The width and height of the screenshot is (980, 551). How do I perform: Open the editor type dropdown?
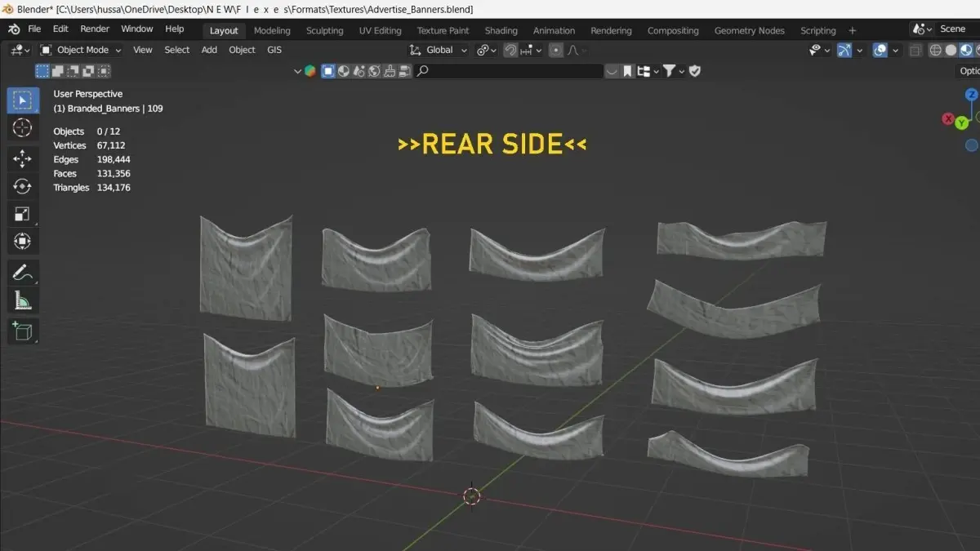tap(20, 50)
